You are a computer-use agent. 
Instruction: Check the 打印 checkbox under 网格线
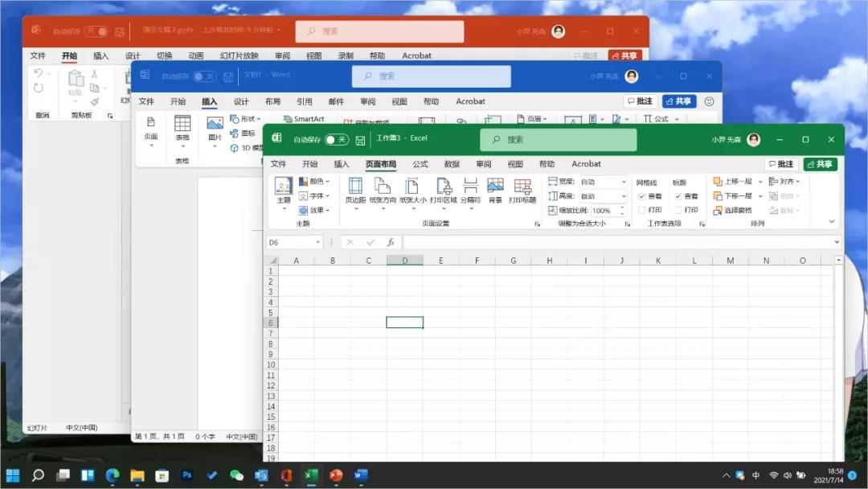[642, 210]
